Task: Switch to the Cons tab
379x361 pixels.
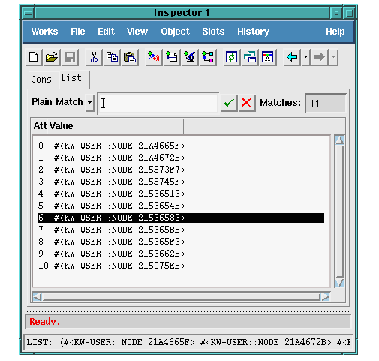Action: (x=41, y=79)
